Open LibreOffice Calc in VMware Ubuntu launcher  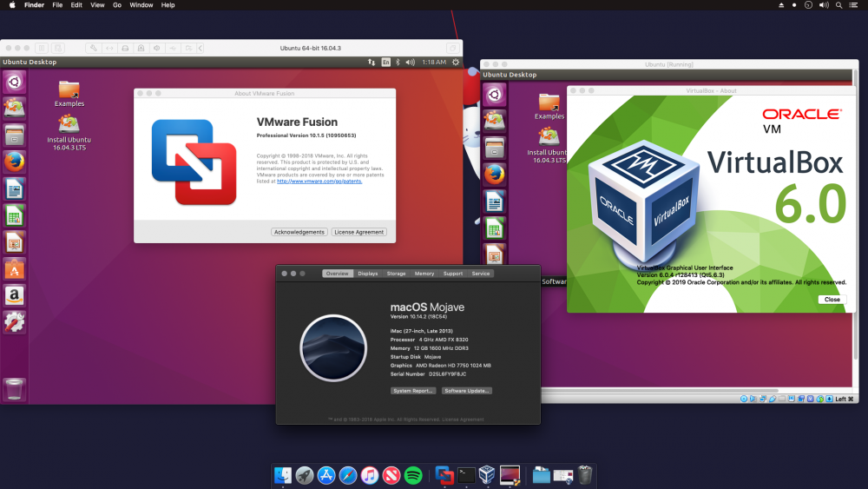[x=15, y=216]
